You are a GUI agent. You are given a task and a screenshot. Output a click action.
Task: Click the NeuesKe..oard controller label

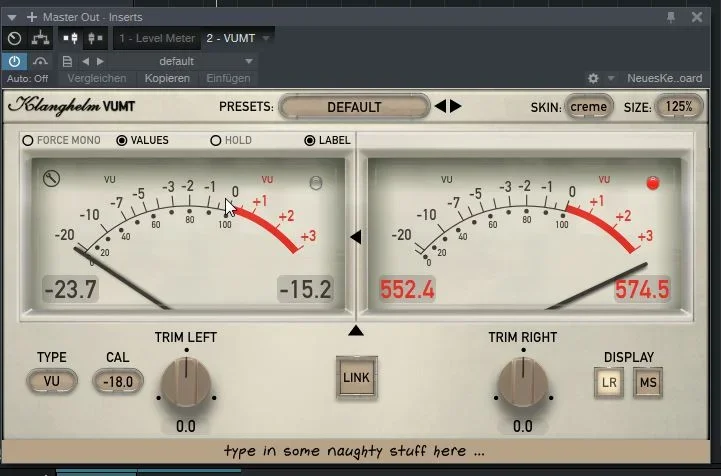[664, 79]
